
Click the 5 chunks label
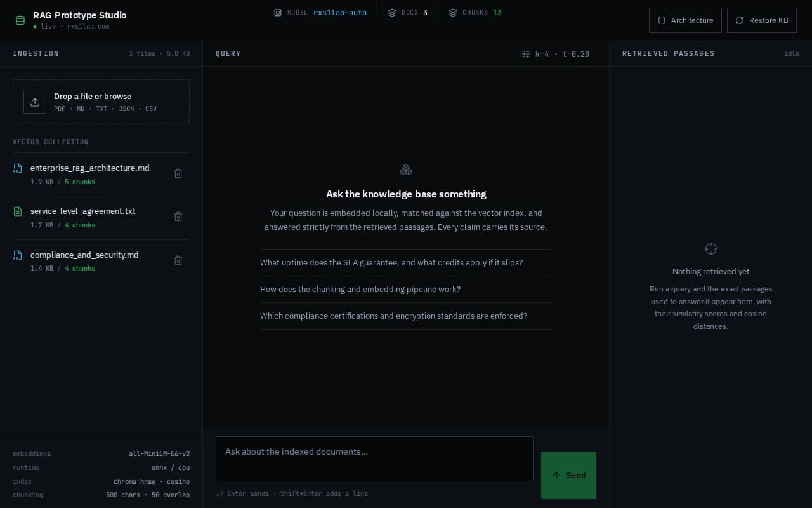tap(80, 182)
